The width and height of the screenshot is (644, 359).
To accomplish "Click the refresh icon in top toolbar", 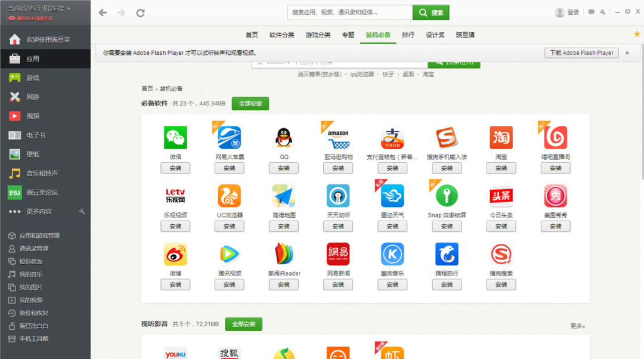I will click(x=141, y=13).
